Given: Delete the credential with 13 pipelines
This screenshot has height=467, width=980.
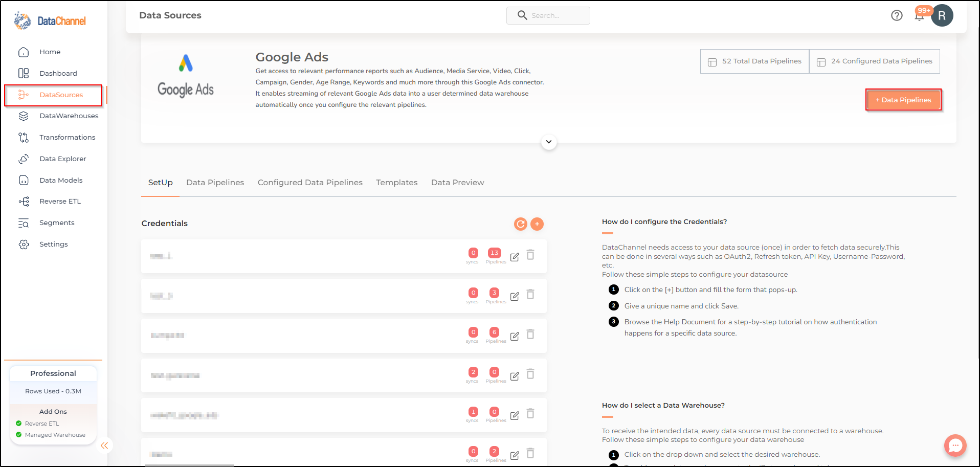Looking at the screenshot, I should pos(530,255).
